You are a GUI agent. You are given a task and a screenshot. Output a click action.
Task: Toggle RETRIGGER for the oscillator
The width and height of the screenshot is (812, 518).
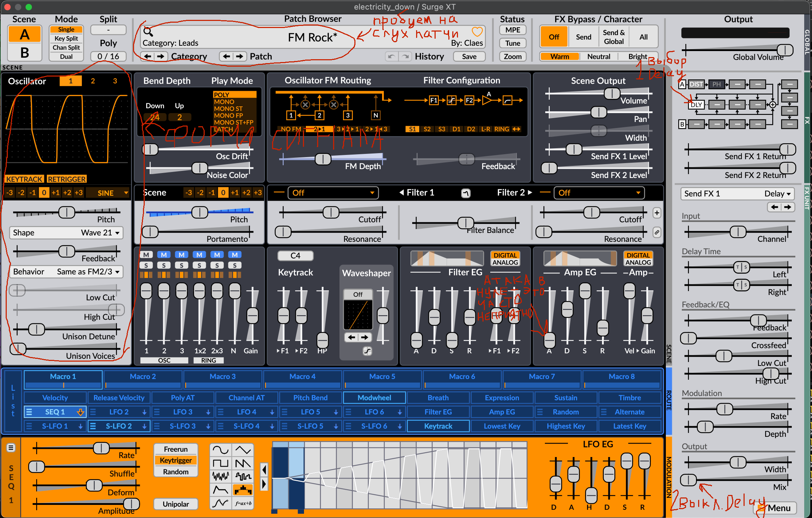coord(67,179)
